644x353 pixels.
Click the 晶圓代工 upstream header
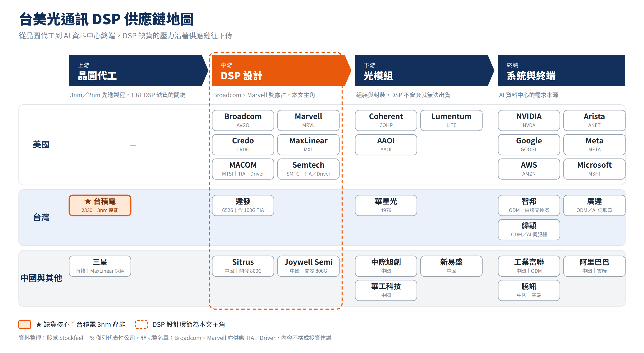point(138,71)
